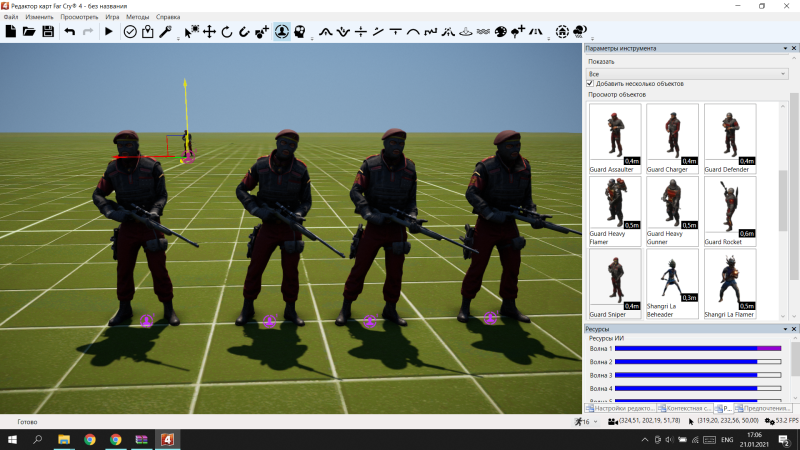Select the terrain ramp tool
Screen dimensions: 800x450
(378, 32)
